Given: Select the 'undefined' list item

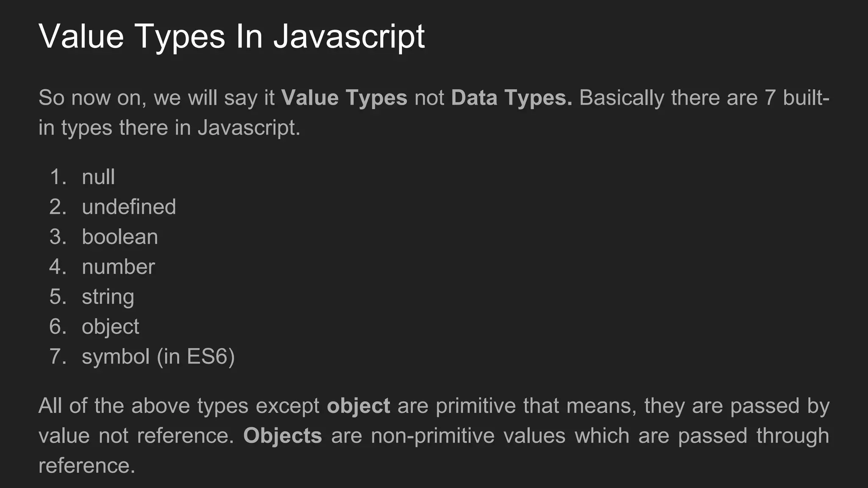Looking at the screenshot, I should [x=129, y=207].
